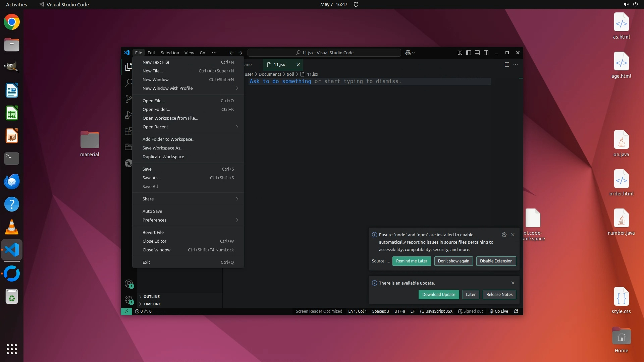
Task: Click Go Live in status bar
Action: click(x=499, y=311)
